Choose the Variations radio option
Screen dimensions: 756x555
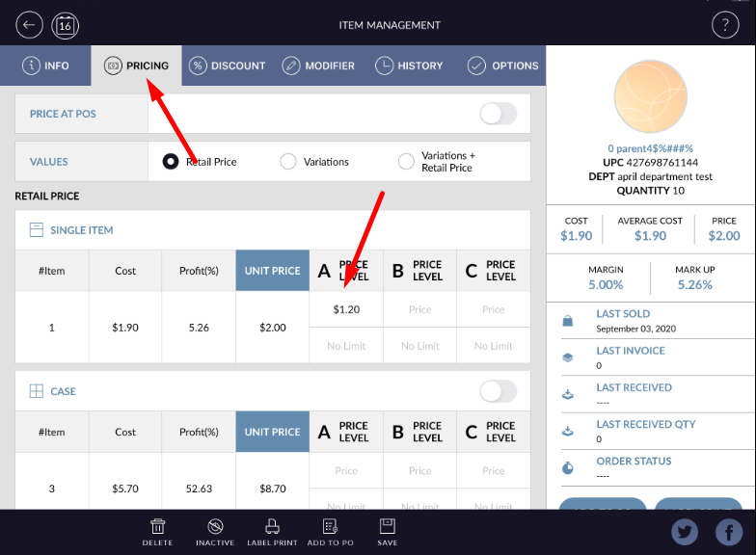point(288,162)
